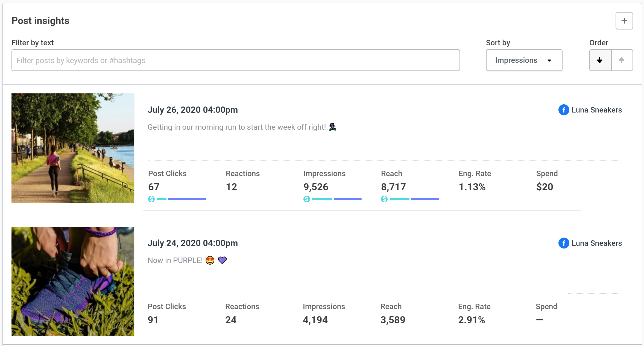Click the paid/organic bar under Impressions 9,526

click(337, 199)
